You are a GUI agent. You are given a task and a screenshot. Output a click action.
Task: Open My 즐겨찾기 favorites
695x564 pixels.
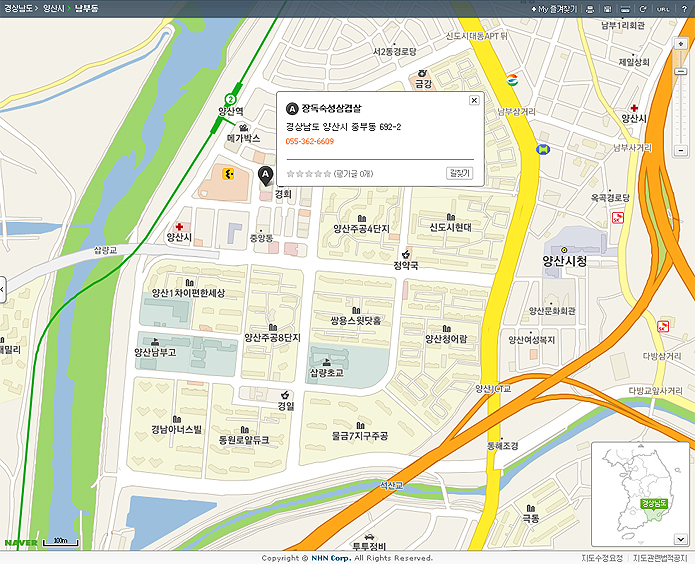pyautogui.click(x=554, y=9)
